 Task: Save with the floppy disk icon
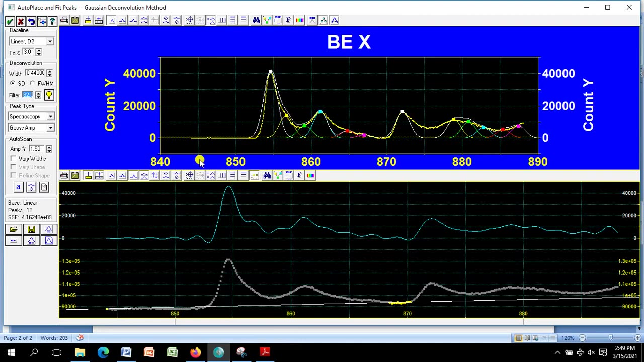(31, 230)
